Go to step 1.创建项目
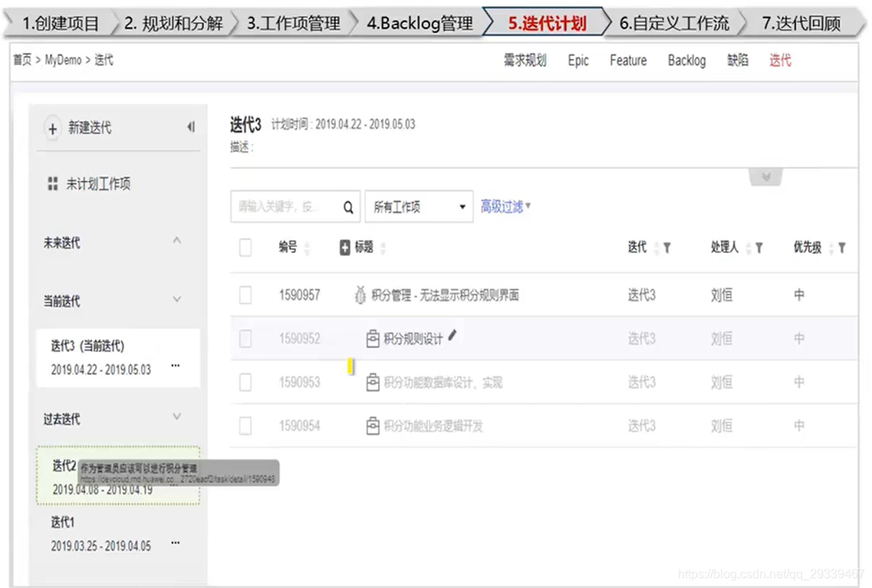872x588 pixels. (60, 23)
